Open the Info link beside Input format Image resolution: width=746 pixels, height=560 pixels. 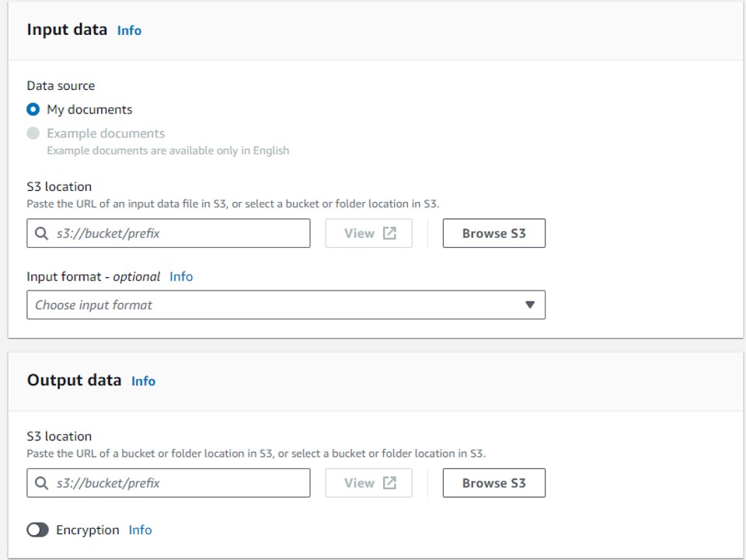tap(181, 277)
